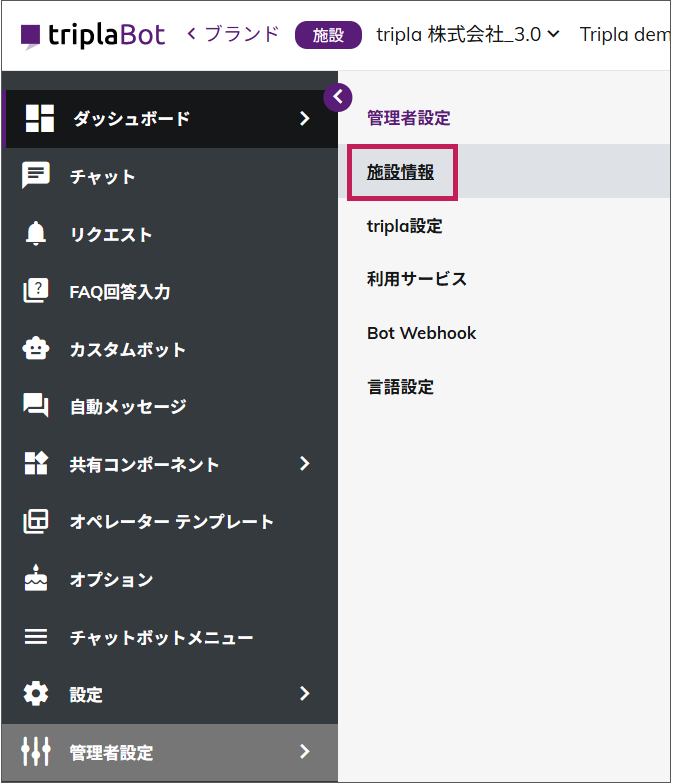This screenshot has height=784, width=673.
Task: Click the options cake icon
Action: [36, 578]
